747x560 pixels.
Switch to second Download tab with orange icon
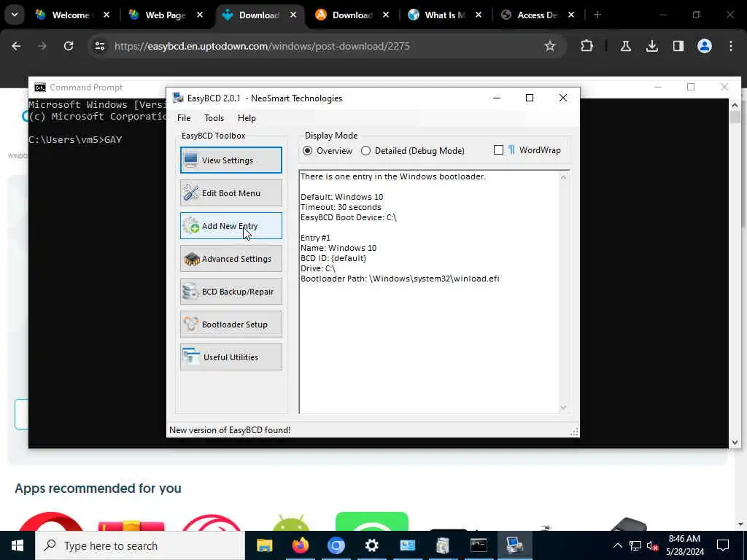pyautogui.click(x=352, y=15)
